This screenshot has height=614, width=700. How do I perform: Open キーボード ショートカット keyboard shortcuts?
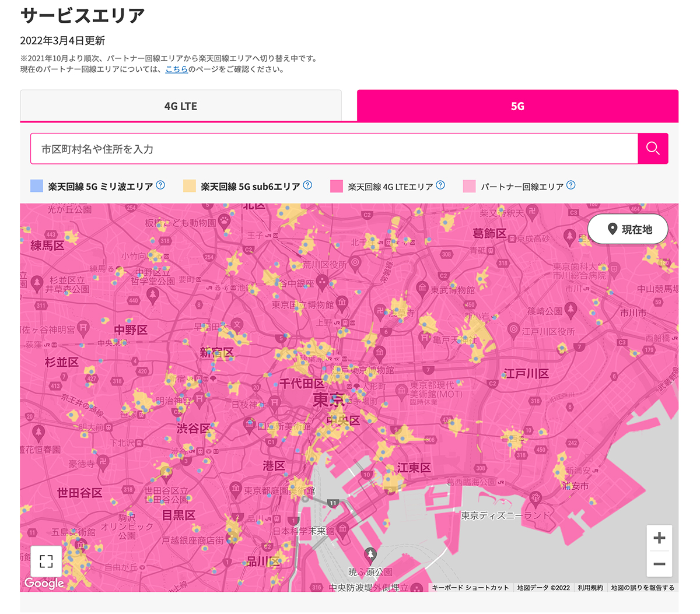[470, 588]
